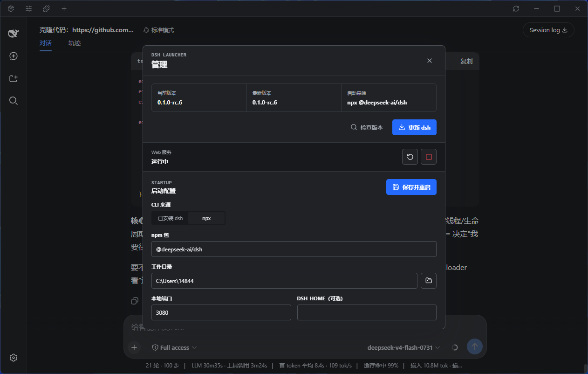Click 缓存命中 99% status entry

[x=381, y=366]
